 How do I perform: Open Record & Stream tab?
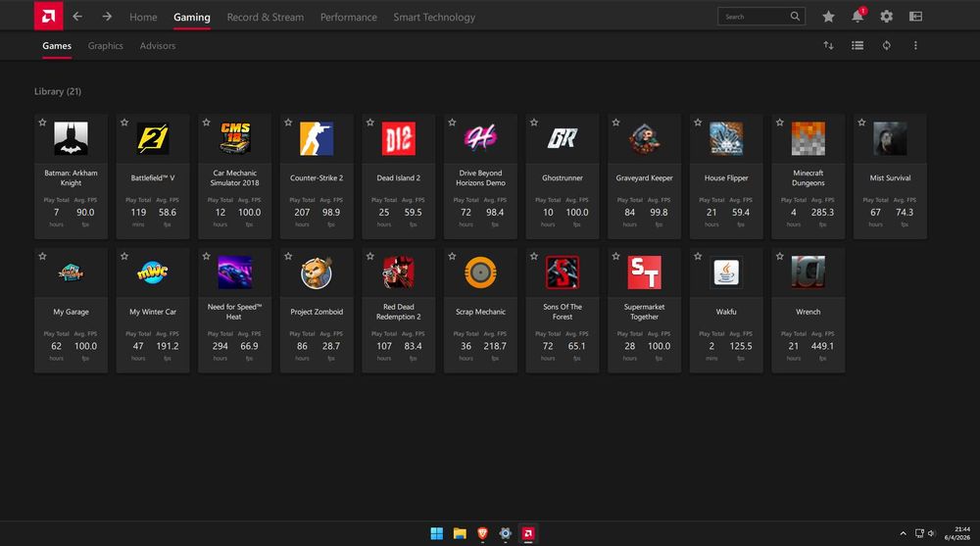point(265,18)
